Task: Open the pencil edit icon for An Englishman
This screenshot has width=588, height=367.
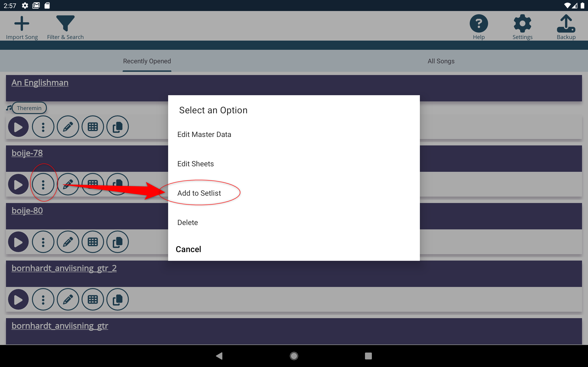Action: [68, 126]
